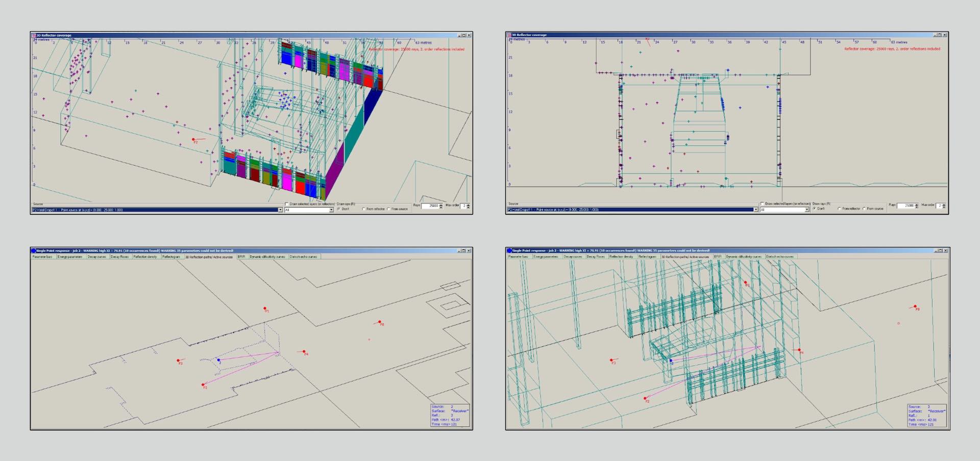Image resolution: width=980 pixels, height=461 pixels.
Task: Switch to Decay curves tab in plan-view window
Action: tap(96, 257)
